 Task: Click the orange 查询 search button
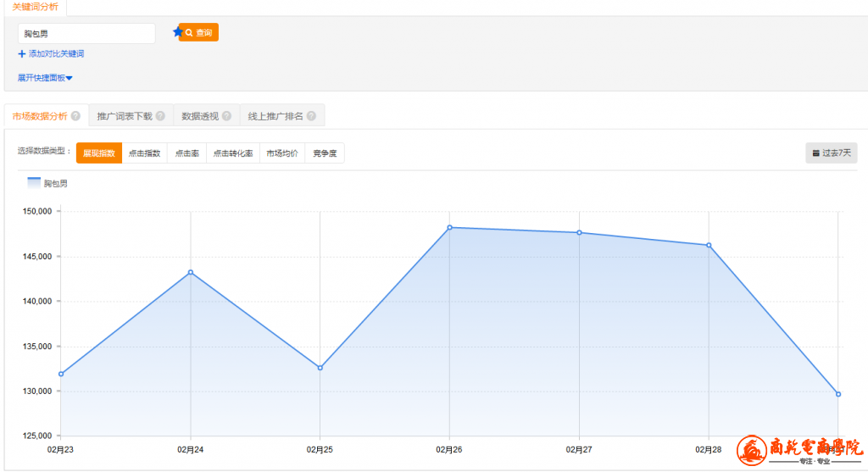click(199, 32)
